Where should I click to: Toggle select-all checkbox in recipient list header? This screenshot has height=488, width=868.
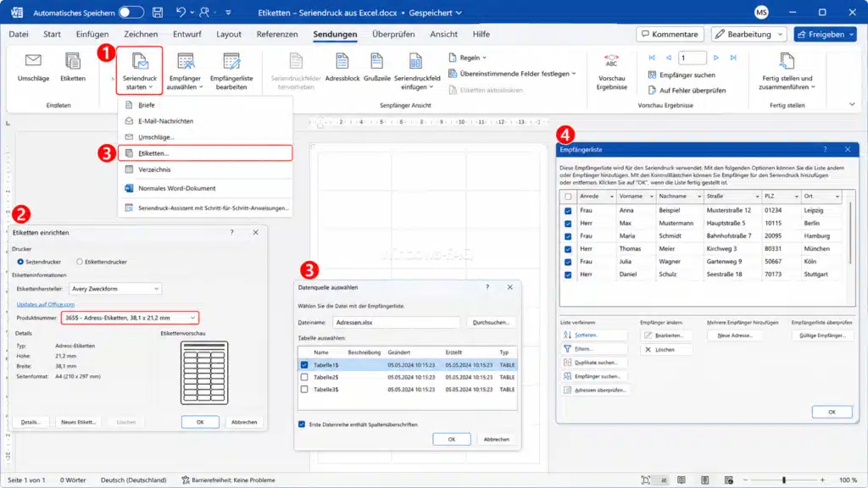[x=568, y=197]
